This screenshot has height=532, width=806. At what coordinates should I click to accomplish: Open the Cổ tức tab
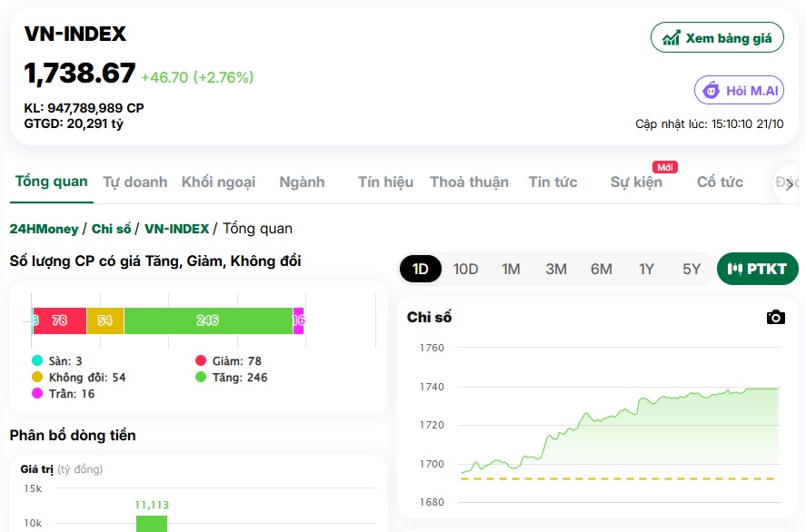[721, 182]
